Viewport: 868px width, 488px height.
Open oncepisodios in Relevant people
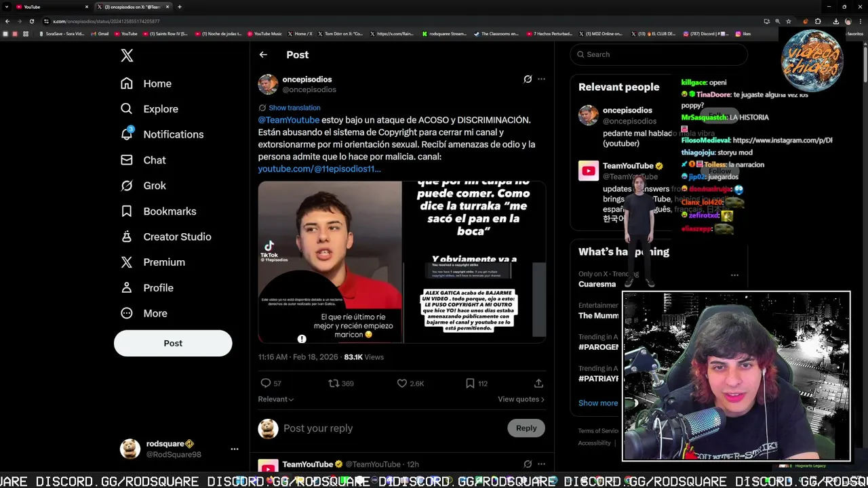point(627,110)
